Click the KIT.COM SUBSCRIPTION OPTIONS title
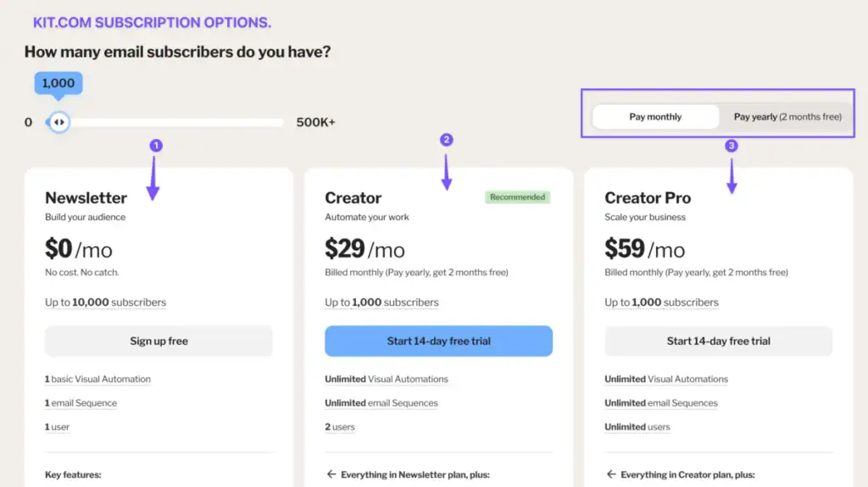This screenshot has width=868, height=487. pyautogui.click(x=153, y=23)
